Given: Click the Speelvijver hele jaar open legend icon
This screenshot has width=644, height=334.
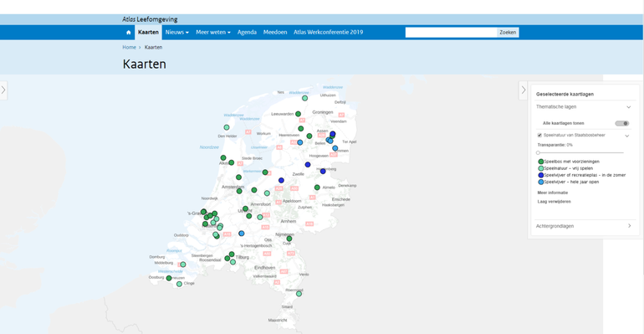Looking at the screenshot, I should (541, 182).
